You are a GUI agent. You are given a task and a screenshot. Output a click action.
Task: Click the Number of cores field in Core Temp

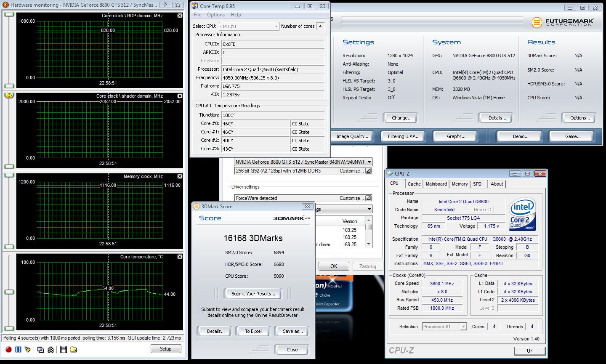[320, 26]
